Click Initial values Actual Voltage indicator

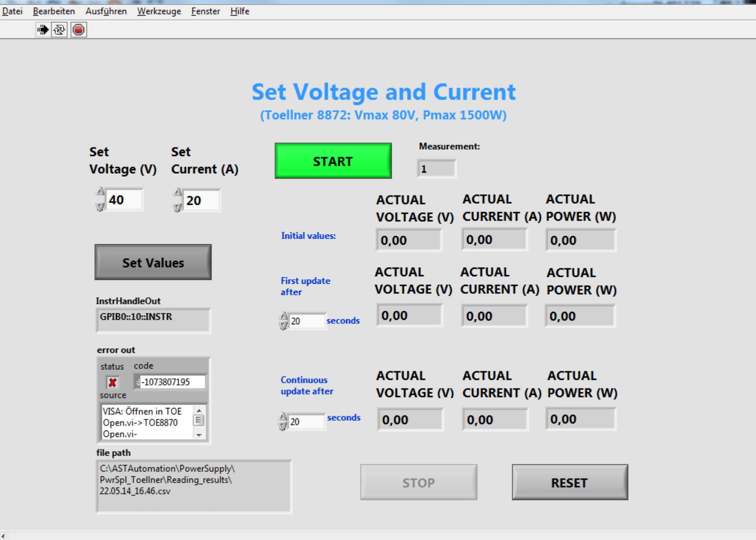(409, 240)
